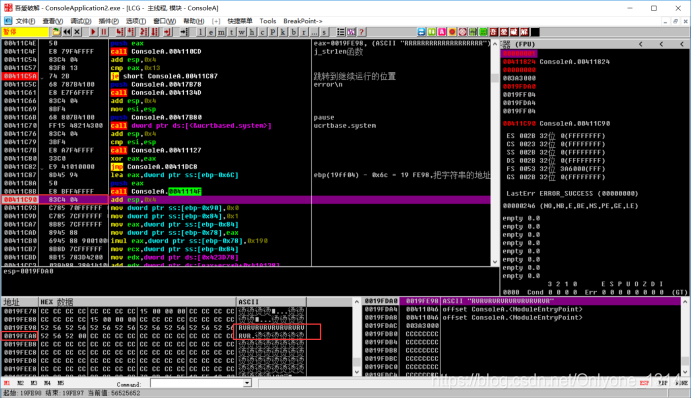Open CPU 'c' toolbar button
This screenshot has width=691, height=399.
click(x=263, y=32)
